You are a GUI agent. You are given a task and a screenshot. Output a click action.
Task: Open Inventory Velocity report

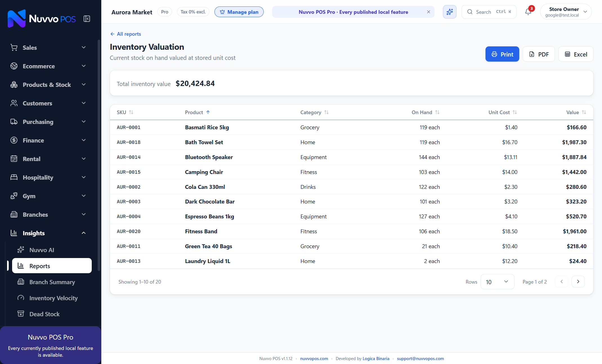coord(52,298)
